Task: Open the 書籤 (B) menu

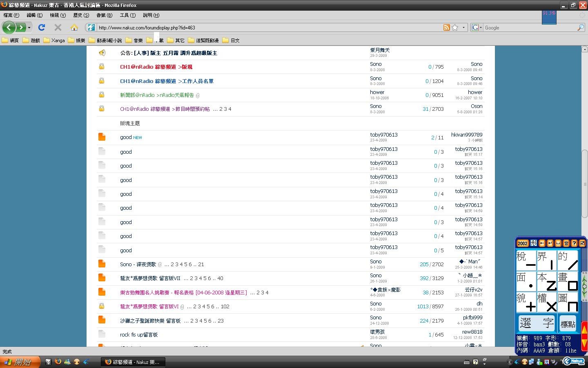Action: [105, 15]
